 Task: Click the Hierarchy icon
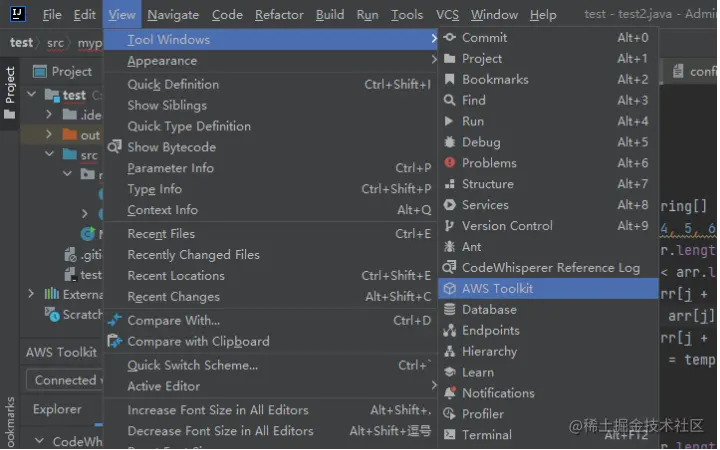(x=450, y=351)
